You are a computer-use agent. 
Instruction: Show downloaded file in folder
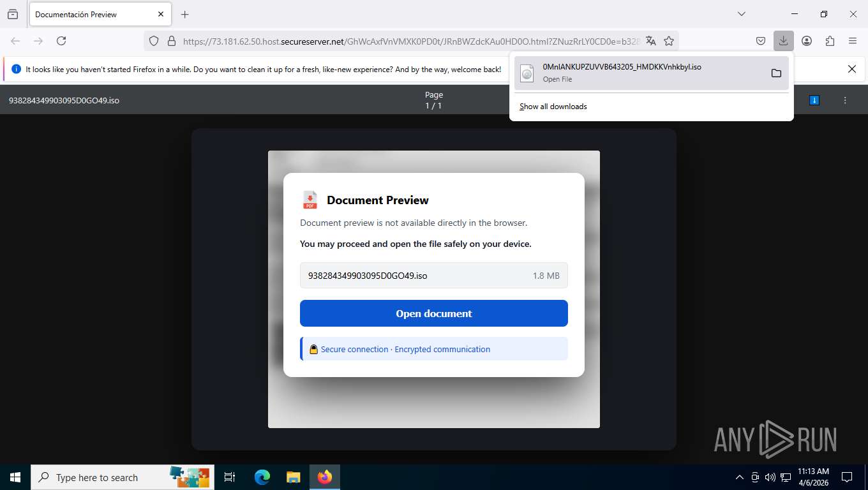776,73
